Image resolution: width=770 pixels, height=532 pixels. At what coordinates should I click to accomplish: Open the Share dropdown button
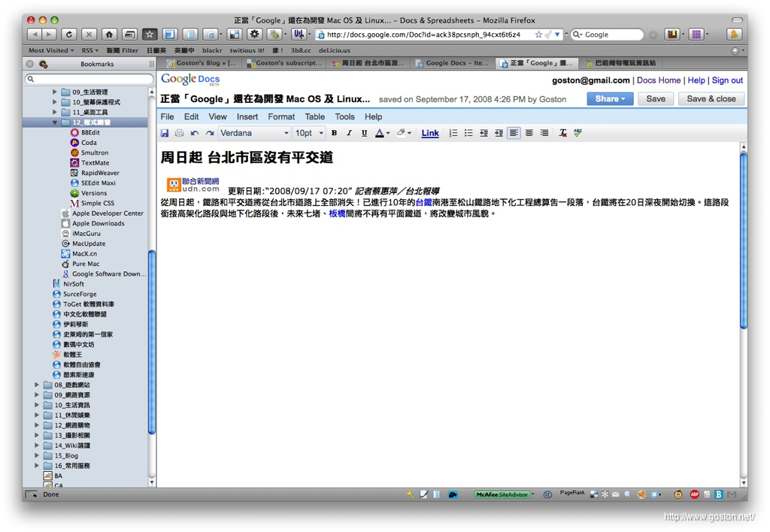(x=609, y=98)
